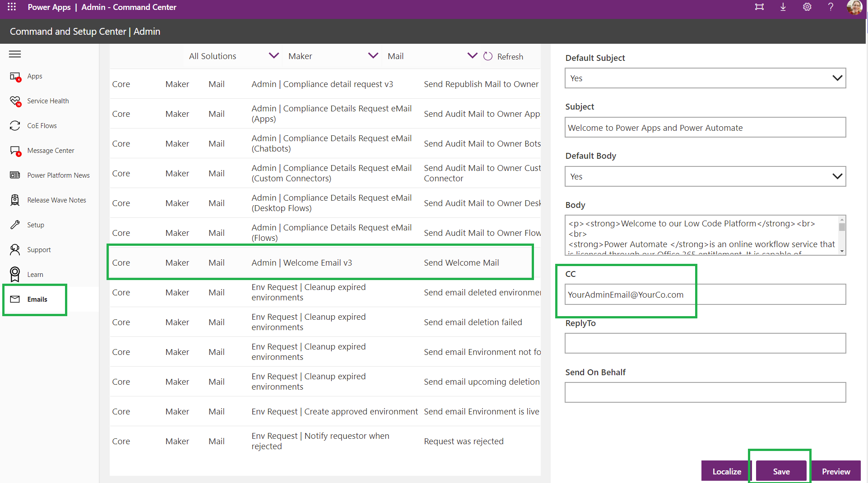868x483 pixels.
Task: Select Emails in the sidebar
Action: (x=37, y=299)
